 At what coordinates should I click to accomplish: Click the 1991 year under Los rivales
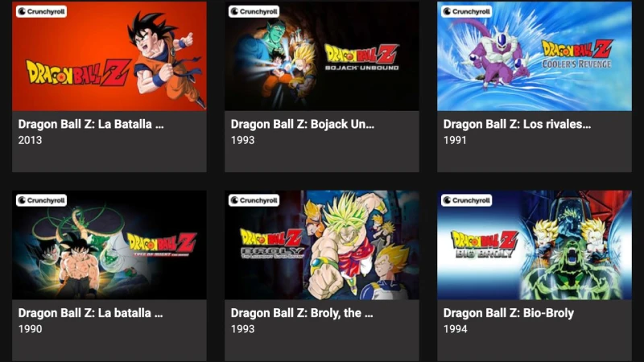tap(455, 140)
